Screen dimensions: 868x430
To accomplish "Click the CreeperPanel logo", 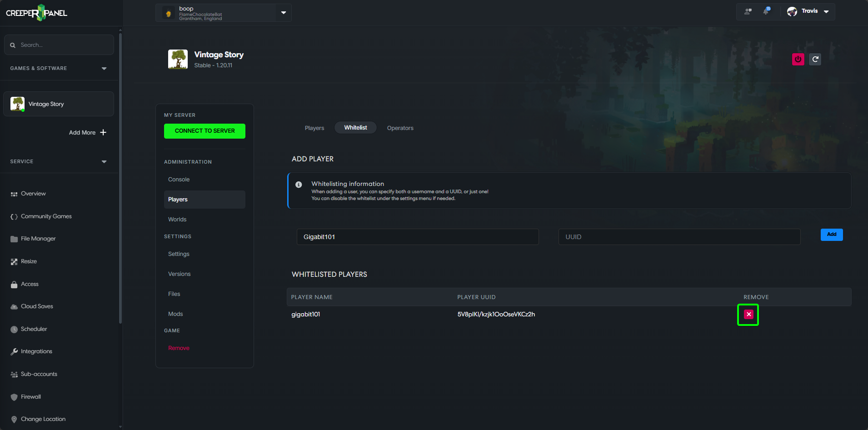I will tap(36, 13).
